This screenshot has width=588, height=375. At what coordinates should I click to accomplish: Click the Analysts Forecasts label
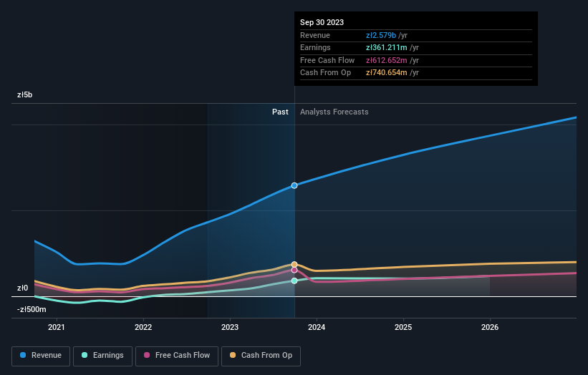pos(334,112)
